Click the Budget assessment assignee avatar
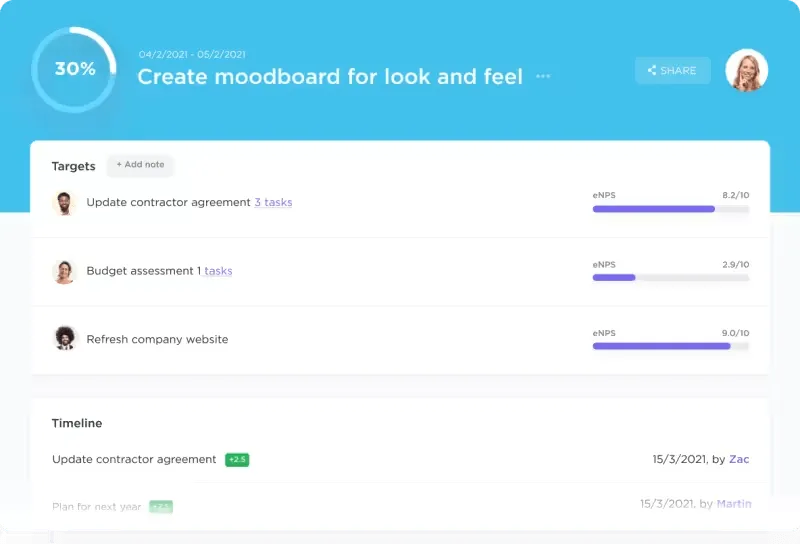 64,271
